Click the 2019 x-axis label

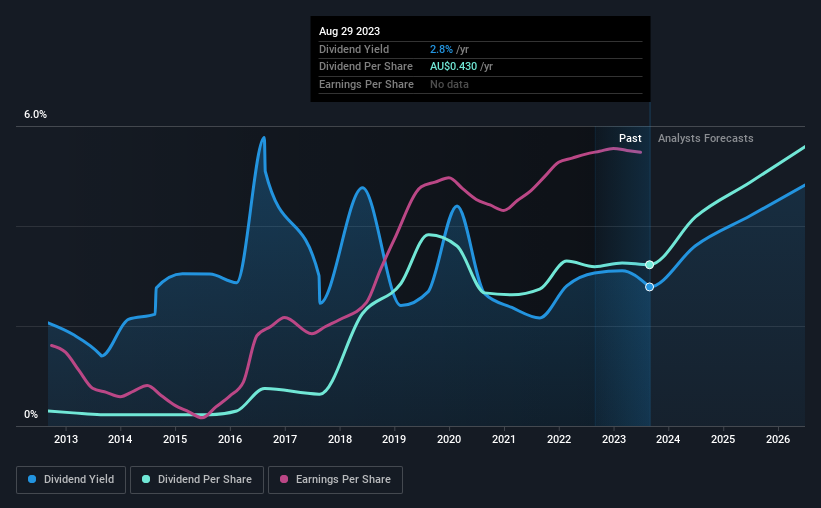coord(394,439)
